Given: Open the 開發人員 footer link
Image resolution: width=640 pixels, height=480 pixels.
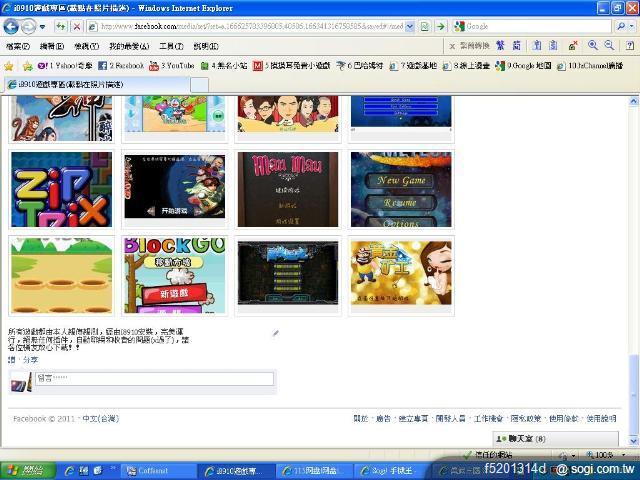Looking at the screenshot, I should pos(451,419).
